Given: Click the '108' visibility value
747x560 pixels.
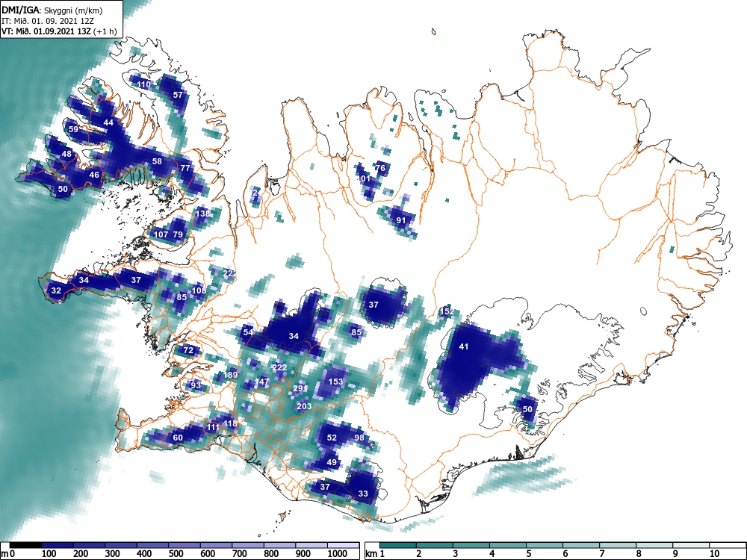Looking at the screenshot, I should point(199,290).
